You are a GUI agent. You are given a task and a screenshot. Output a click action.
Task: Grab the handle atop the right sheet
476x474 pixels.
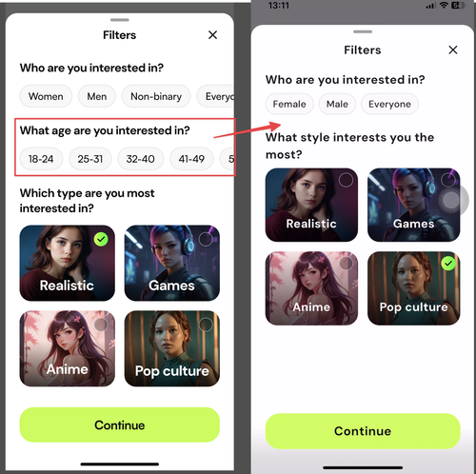pos(363,31)
